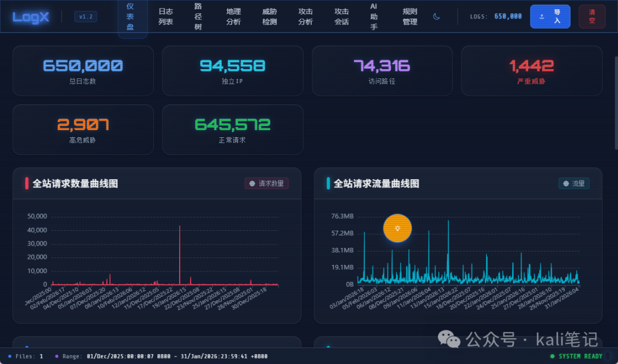The width and height of the screenshot is (618, 364).
Task: Click the v1.2 version badge
Action: (x=85, y=17)
